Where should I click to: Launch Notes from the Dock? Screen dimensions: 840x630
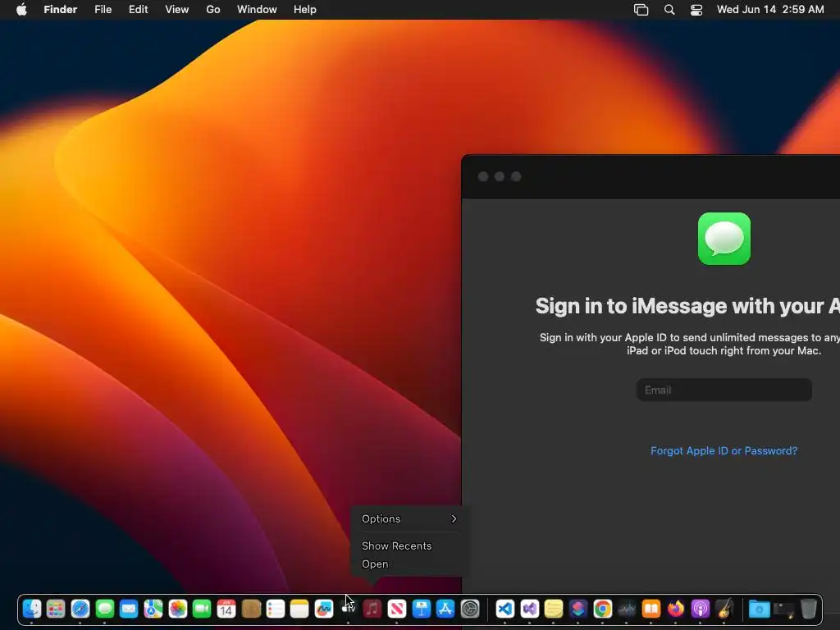[x=299, y=609]
